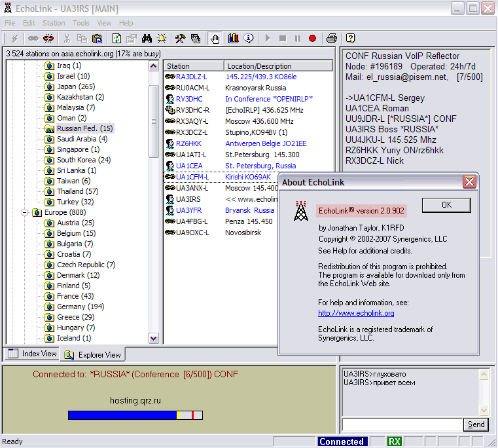This screenshot has height=448, width=498.
Task: Click the stacked windows Preferences icon
Action: coord(196,39)
